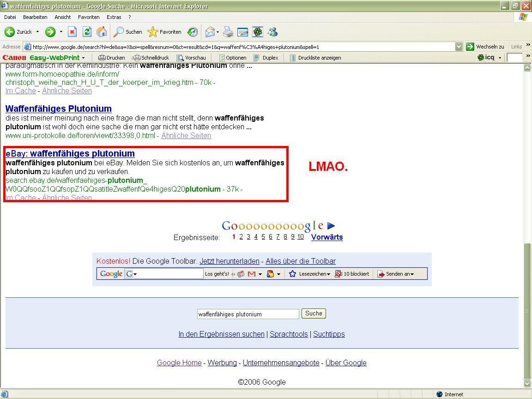Go to the home page icon

click(x=102, y=32)
